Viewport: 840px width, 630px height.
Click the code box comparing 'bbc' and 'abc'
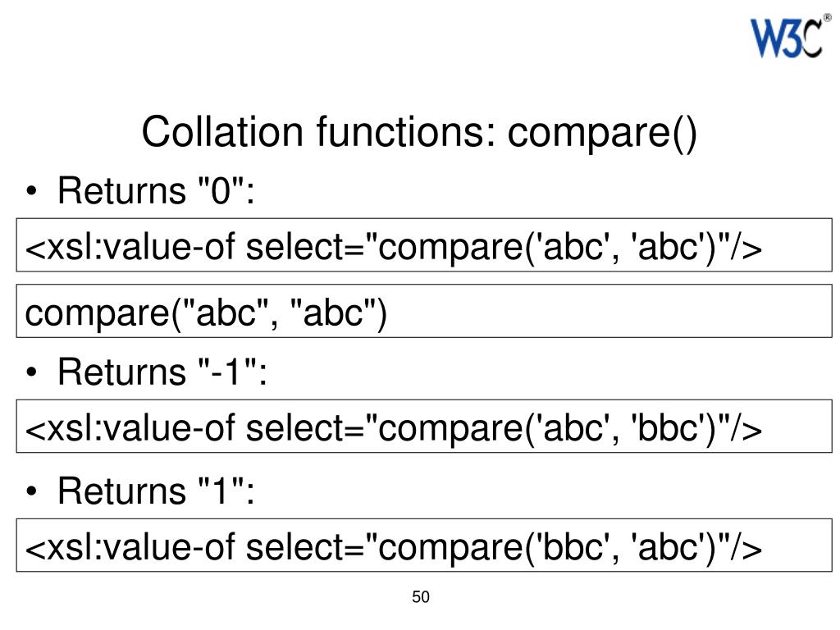pyautogui.click(x=424, y=546)
